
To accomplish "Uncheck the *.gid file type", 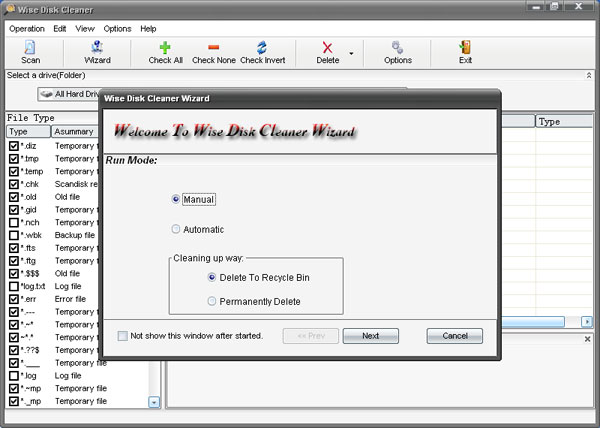I will (x=14, y=210).
